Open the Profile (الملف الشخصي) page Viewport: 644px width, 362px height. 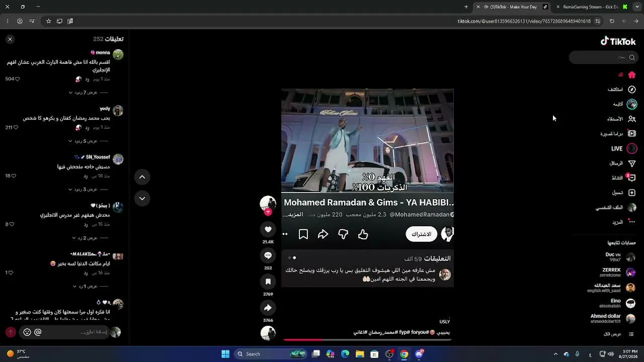pyautogui.click(x=632, y=208)
